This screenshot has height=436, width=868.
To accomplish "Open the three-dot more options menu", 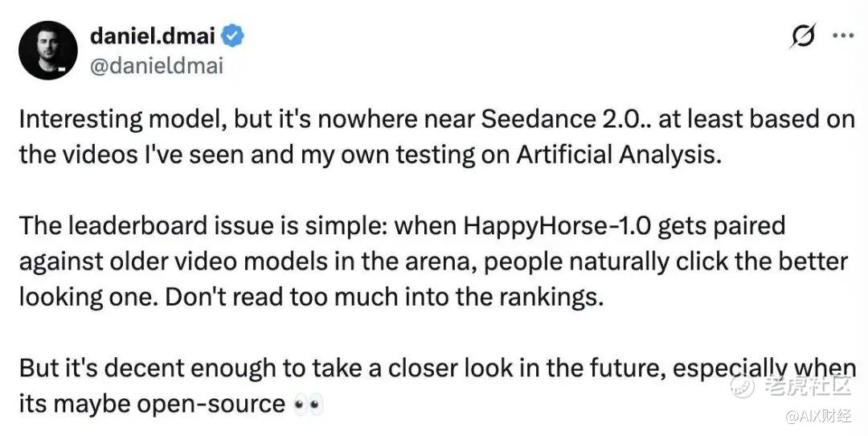I will [x=842, y=36].
